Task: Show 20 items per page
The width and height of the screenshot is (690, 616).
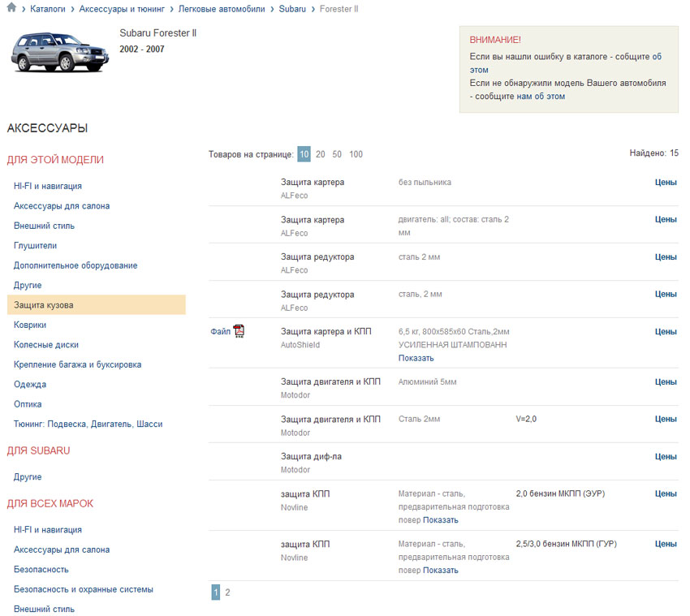Action: (321, 154)
